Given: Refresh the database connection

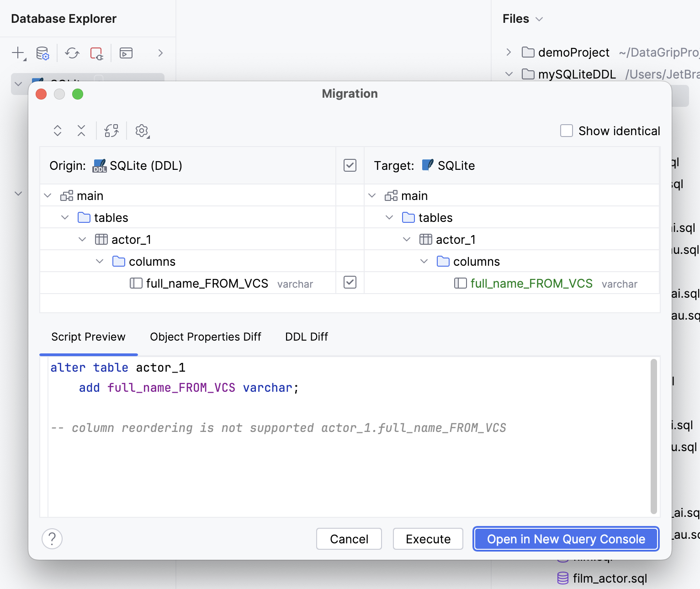Looking at the screenshot, I should (71, 53).
